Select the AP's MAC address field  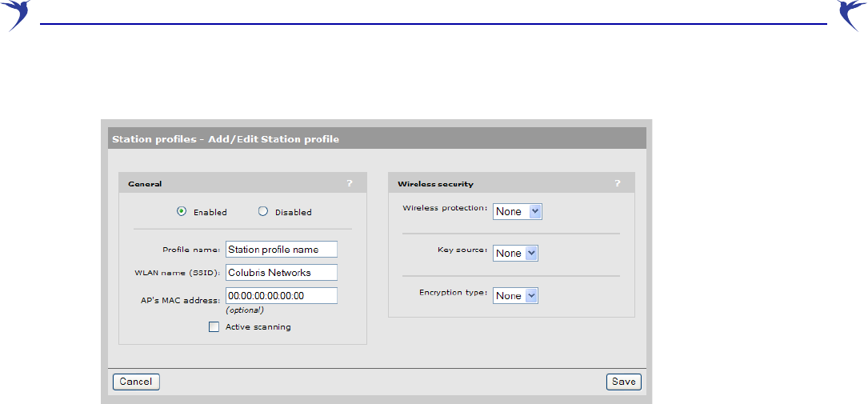pos(282,295)
